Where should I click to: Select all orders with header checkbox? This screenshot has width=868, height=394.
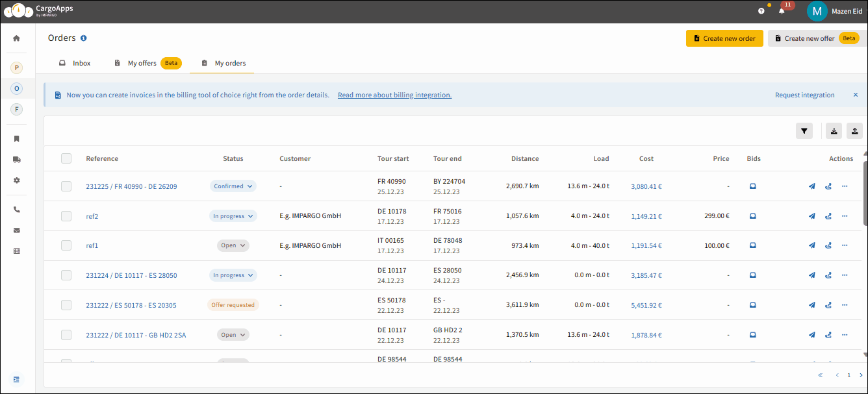point(66,158)
